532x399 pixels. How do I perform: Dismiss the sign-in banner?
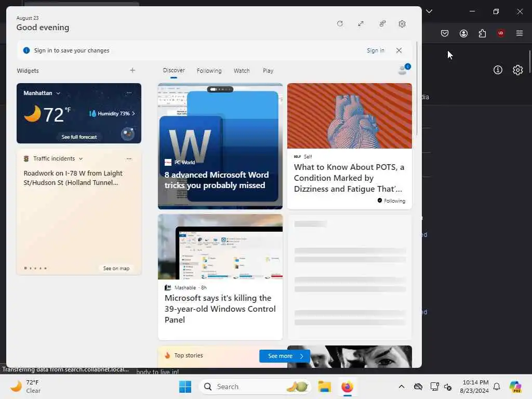399,50
